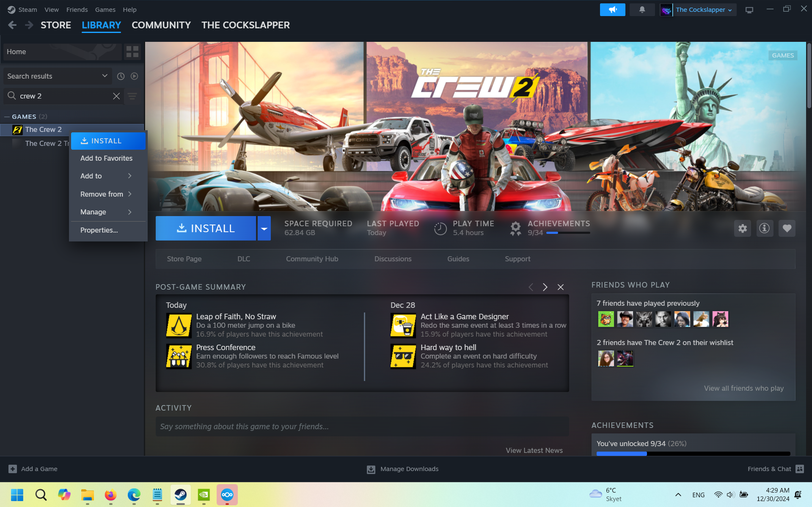Go to the STORE tab
This screenshot has height=507, width=812.
[x=56, y=25]
